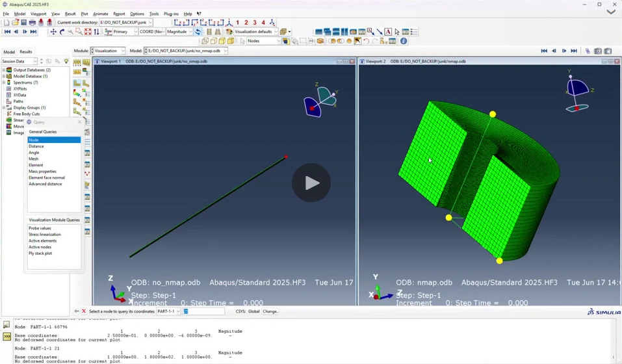Open the COORD field output dropdown
This screenshot has width=622, height=364.
coord(152,32)
